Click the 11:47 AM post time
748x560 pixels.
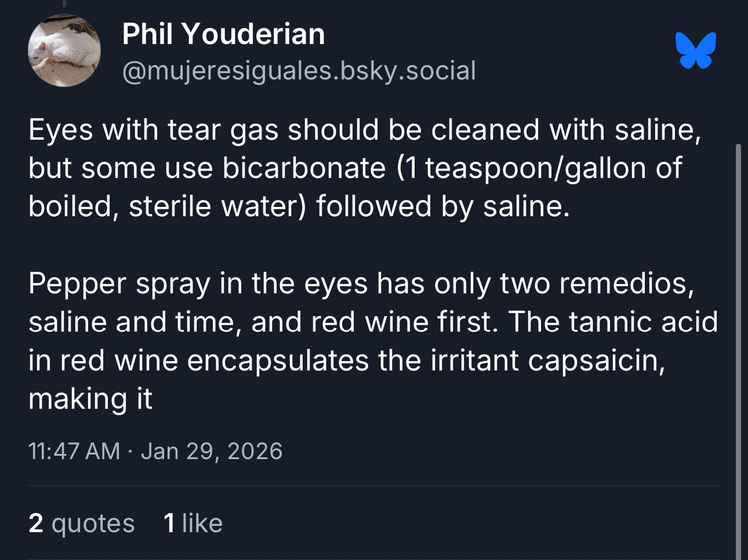(x=74, y=451)
